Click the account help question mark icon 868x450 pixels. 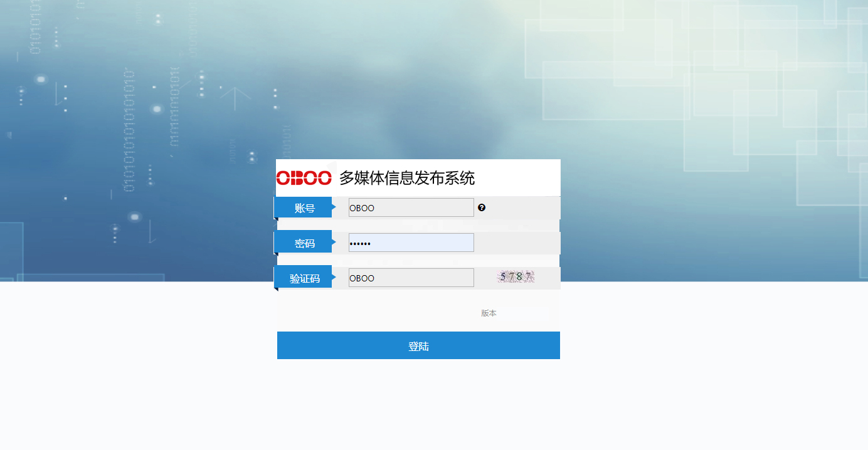click(x=482, y=207)
